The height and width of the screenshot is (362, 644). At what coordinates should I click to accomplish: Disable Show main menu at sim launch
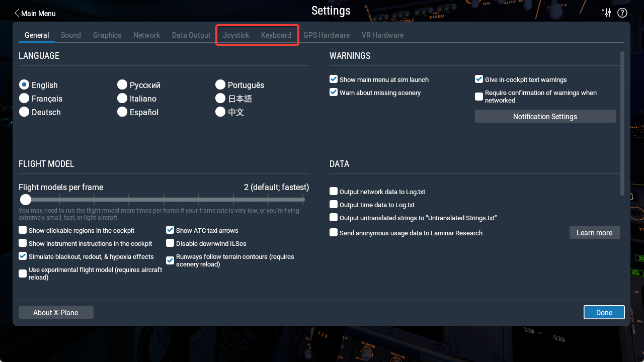click(x=333, y=79)
